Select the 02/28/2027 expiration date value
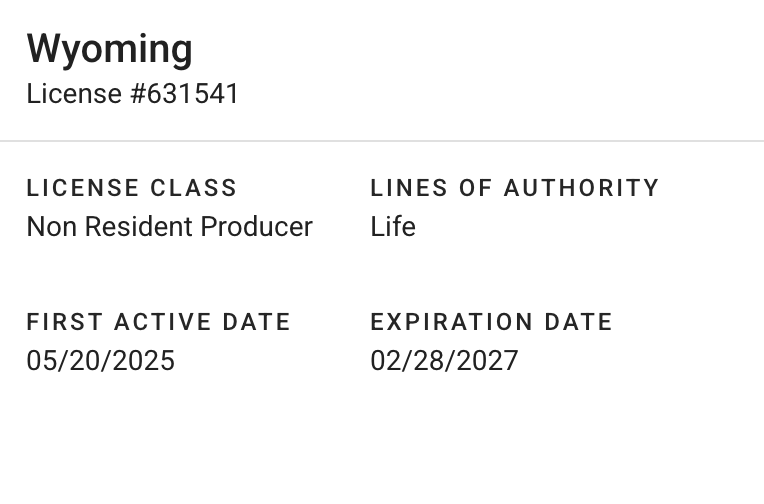Image resolution: width=764 pixels, height=504 pixels. [444, 361]
